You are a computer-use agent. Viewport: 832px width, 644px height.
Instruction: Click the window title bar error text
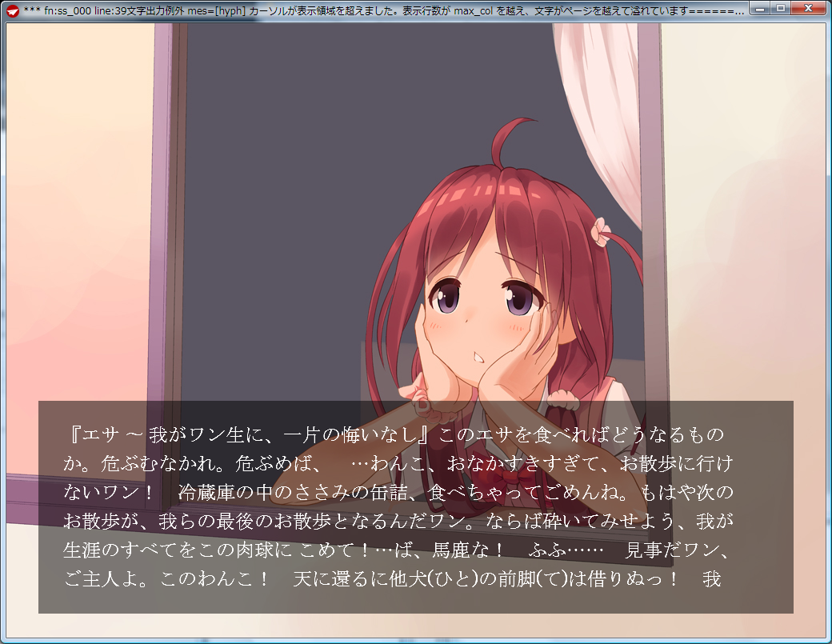tap(384, 10)
